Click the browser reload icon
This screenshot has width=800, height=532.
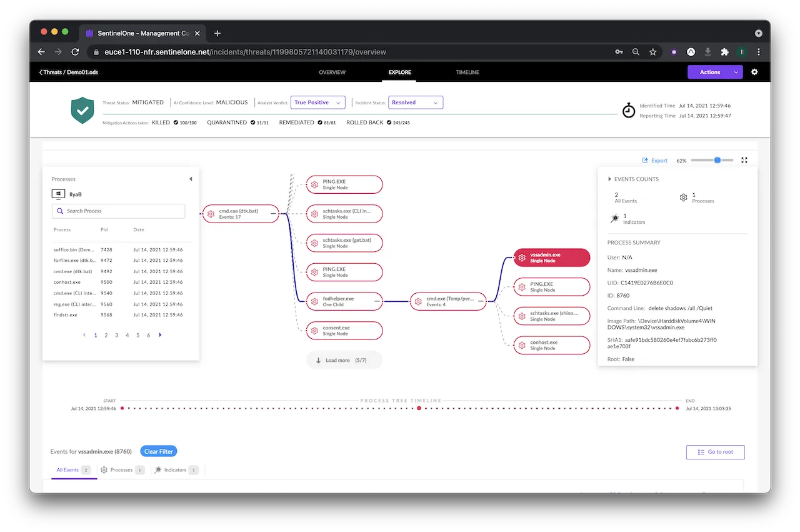pyautogui.click(x=75, y=52)
